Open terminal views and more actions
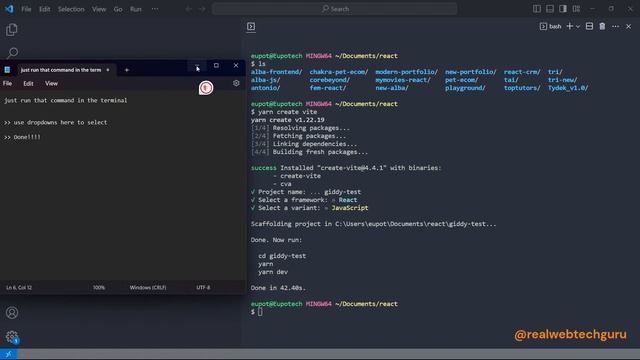Screen dimensions: 640x360 tap(616, 27)
